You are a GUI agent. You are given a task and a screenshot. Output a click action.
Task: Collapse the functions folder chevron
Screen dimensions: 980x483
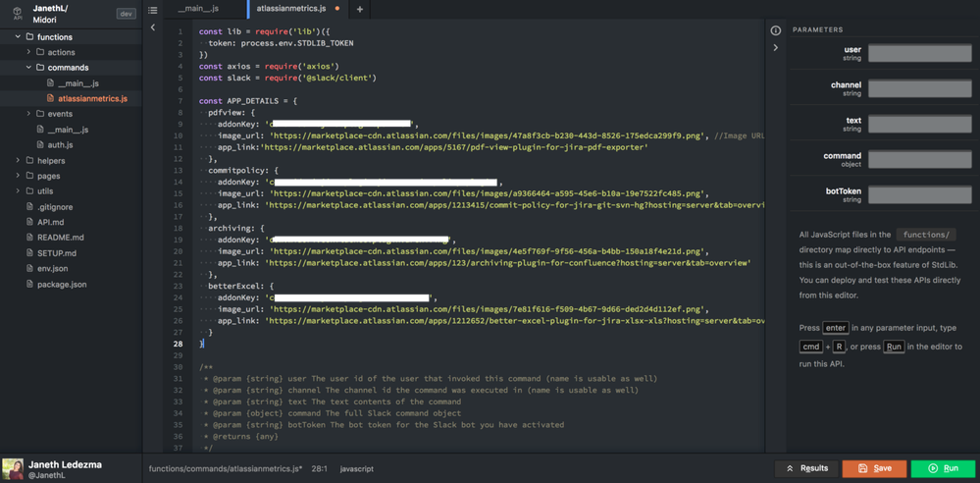pyautogui.click(x=18, y=37)
